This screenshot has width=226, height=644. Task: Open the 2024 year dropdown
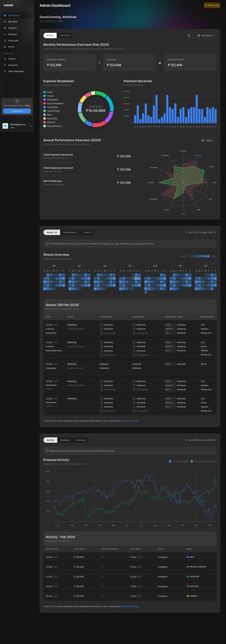pyautogui.click(x=207, y=140)
